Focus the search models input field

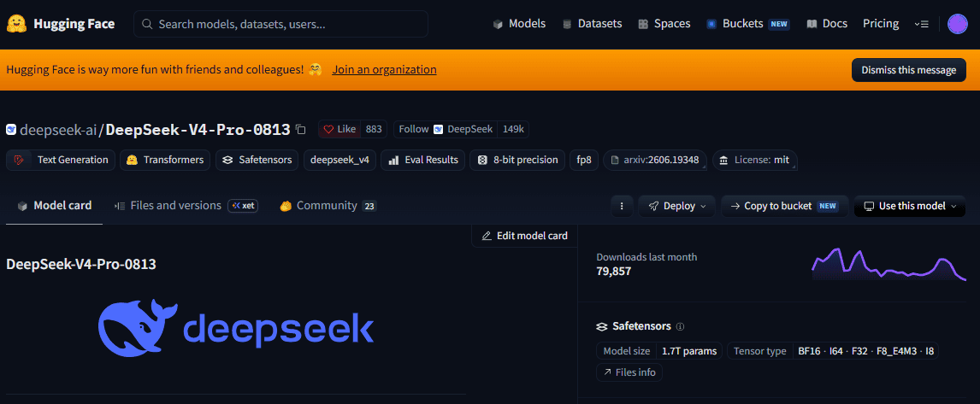point(280,24)
